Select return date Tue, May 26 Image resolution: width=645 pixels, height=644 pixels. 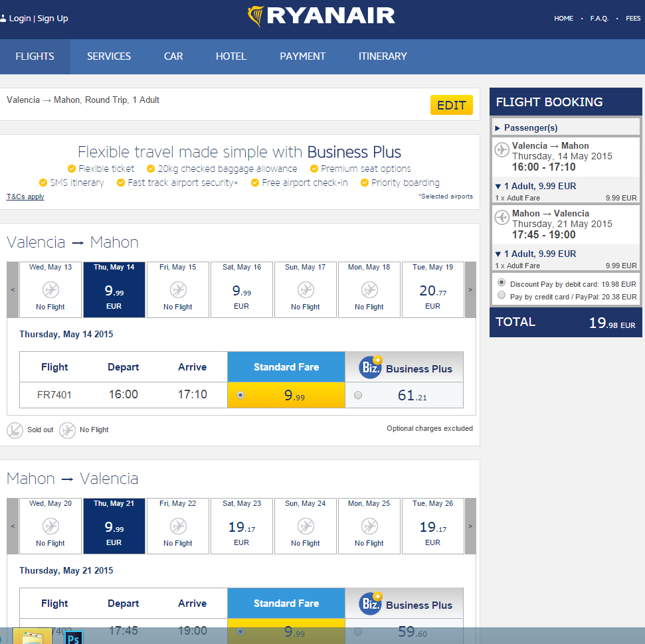click(433, 526)
